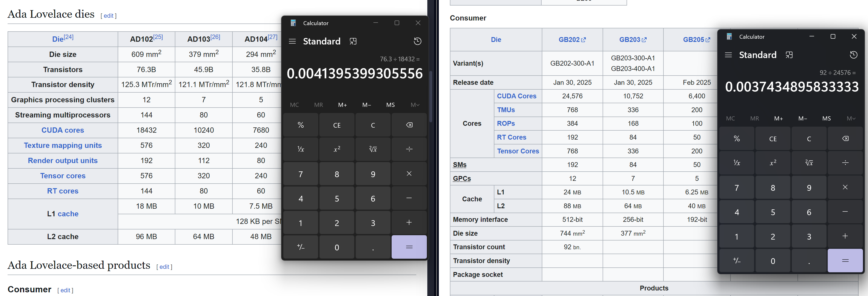Click the reciprocal 1/x button on left calculator

(x=301, y=149)
